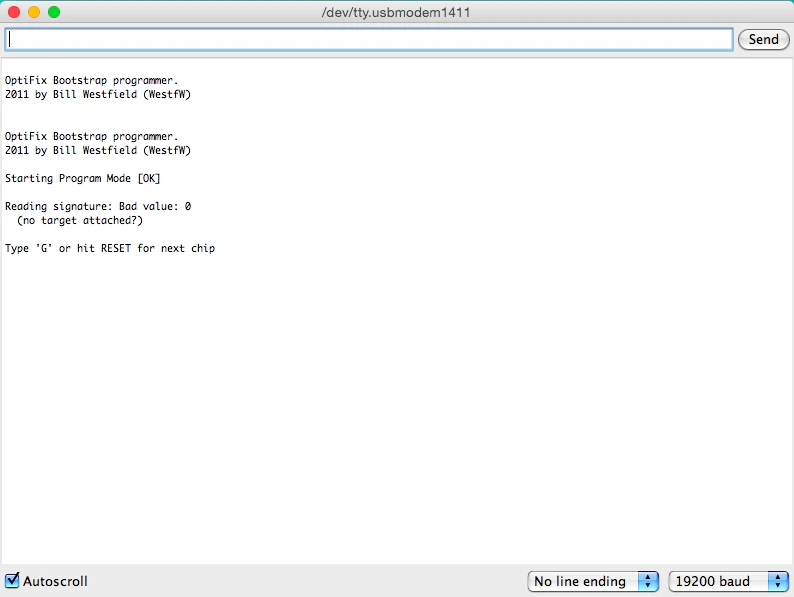Click the second 'OptiFix Bootstrap programmer.' line
This screenshot has width=794, height=597.
coord(92,137)
